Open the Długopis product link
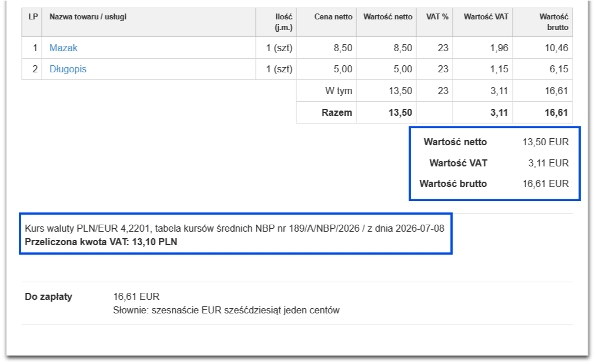 (x=68, y=69)
